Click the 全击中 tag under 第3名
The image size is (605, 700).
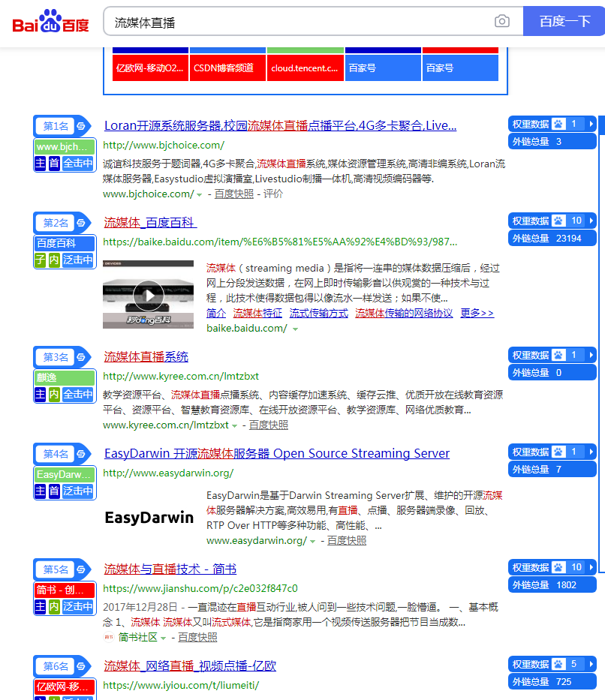click(x=78, y=395)
